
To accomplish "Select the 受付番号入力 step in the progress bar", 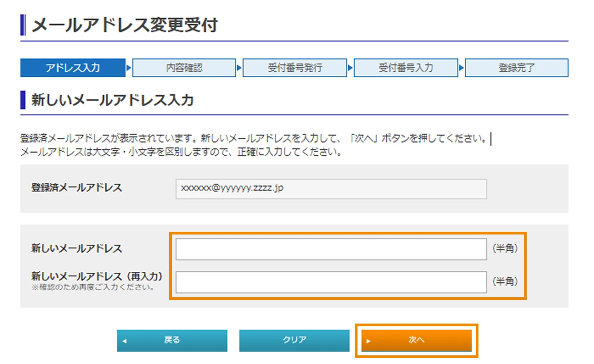I will pyautogui.click(x=405, y=67).
